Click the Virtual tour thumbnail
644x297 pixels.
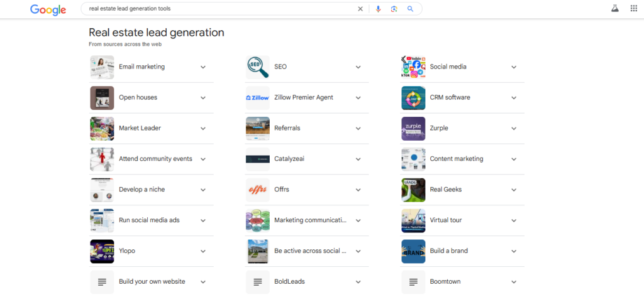[413, 220]
